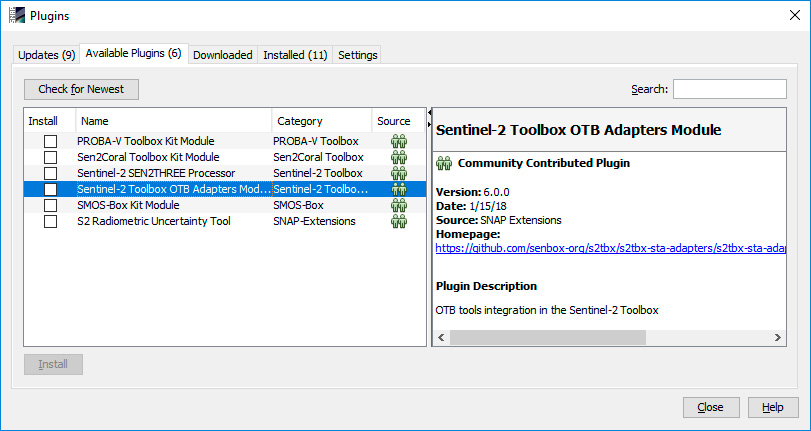Screen dimensions: 811x431
Task: Select the Sen2Coral Toolbox Kit Module row
Action: click(x=225, y=157)
